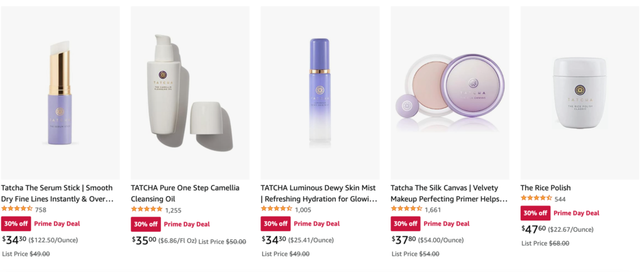
Task: Click the Silk Canvas star rating
Action: (x=406, y=209)
